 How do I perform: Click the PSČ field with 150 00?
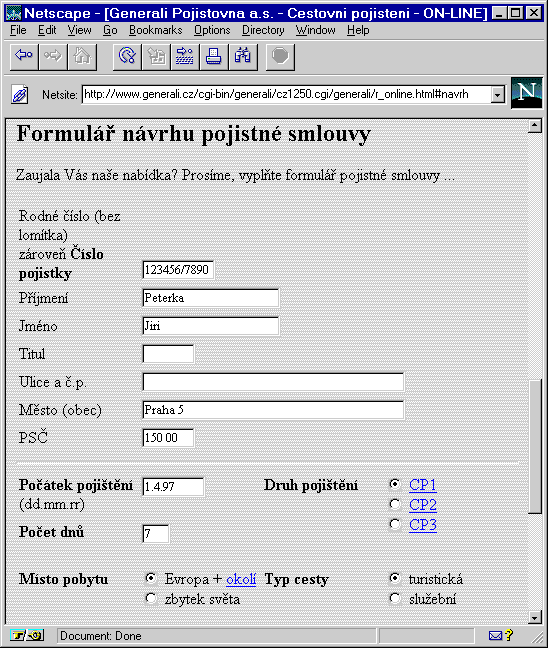[x=168, y=438]
